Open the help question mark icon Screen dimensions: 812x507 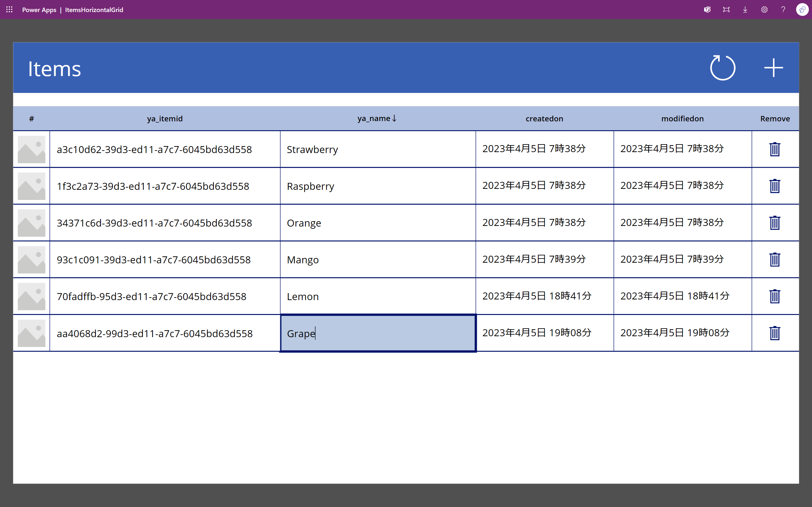[x=783, y=10]
